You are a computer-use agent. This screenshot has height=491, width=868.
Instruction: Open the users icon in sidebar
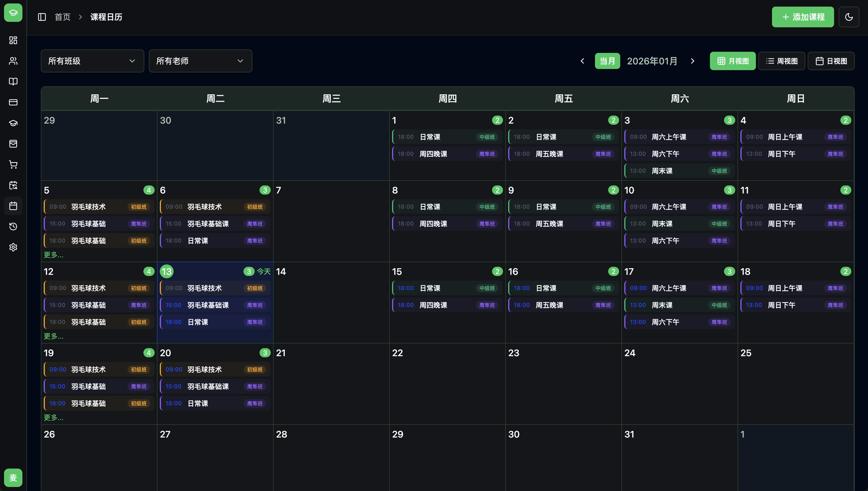pyautogui.click(x=13, y=61)
